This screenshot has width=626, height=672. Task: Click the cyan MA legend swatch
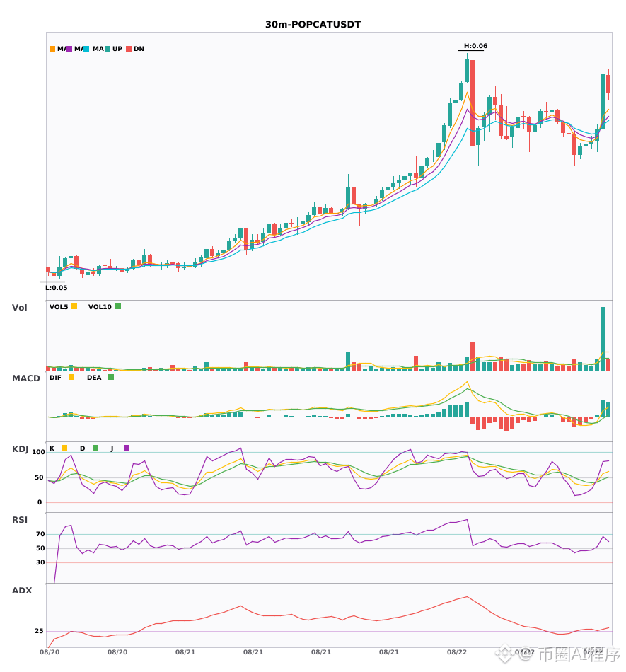86,49
